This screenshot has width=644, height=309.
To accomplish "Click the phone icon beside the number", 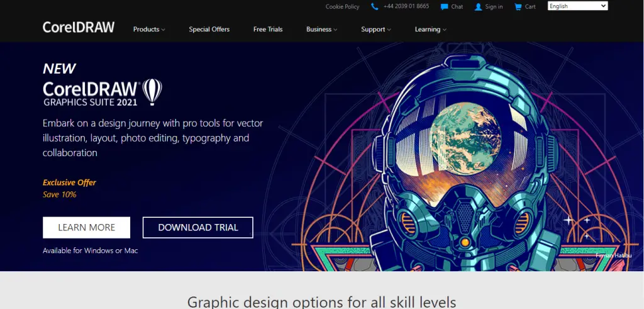I will pos(375,6).
